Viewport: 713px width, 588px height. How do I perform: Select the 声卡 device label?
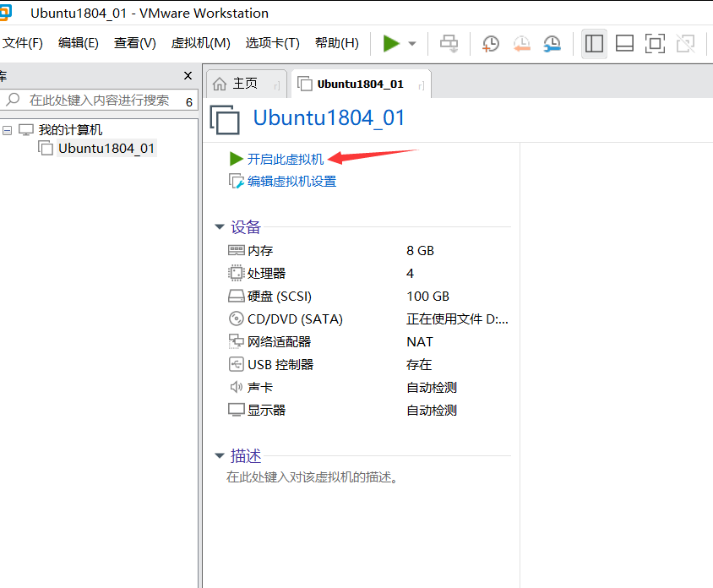point(260,388)
